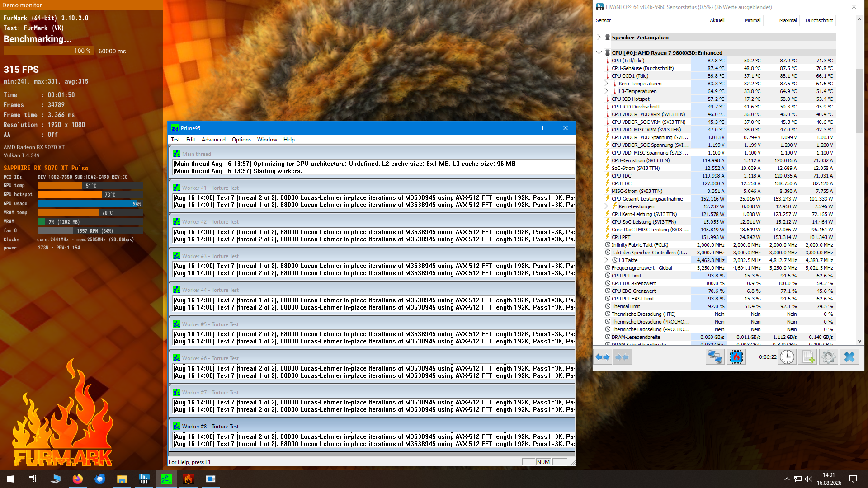Switch to Prime95 taskbar icon
The height and width of the screenshot is (488, 868).
tap(166, 479)
